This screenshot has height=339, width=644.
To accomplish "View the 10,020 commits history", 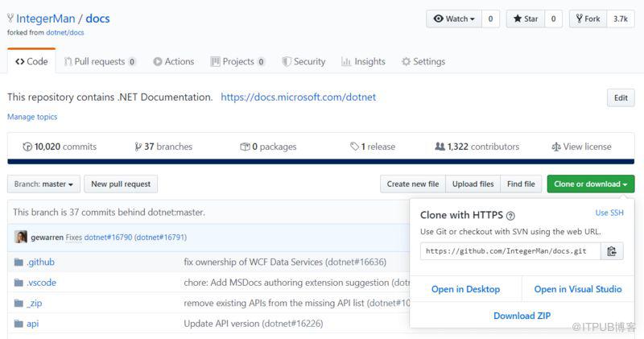I will [60, 147].
